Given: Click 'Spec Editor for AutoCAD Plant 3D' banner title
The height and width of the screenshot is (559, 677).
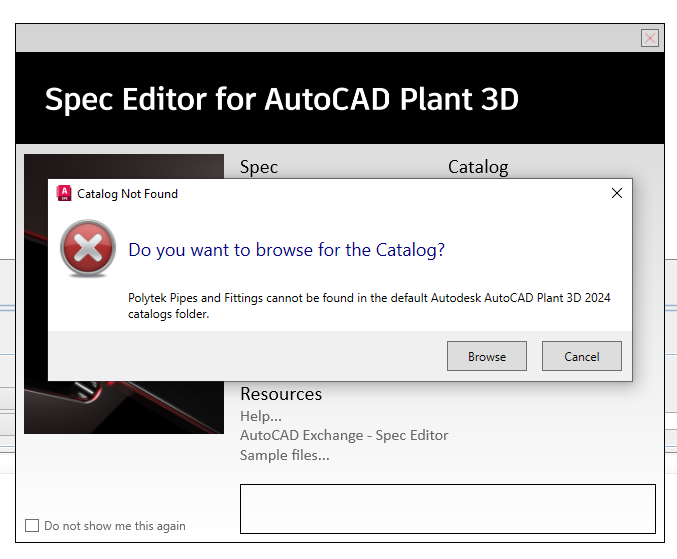Looking at the screenshot, I should coord(282,99).
